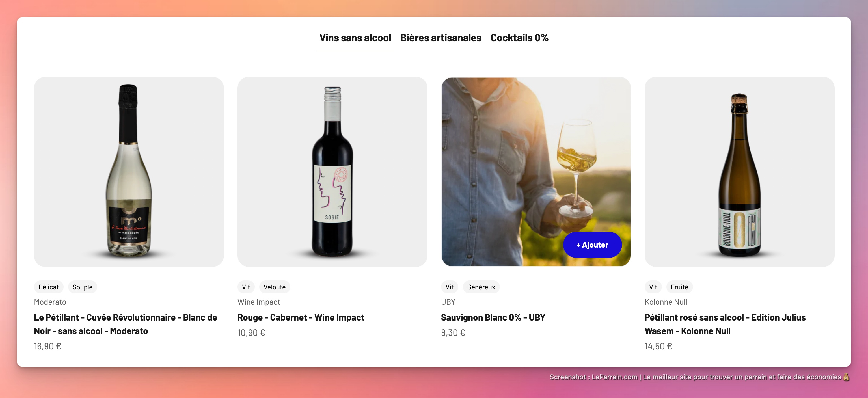868x398 pixels.
Task: Open the Moderato sparkling bottle image
Action: (129, 172)
